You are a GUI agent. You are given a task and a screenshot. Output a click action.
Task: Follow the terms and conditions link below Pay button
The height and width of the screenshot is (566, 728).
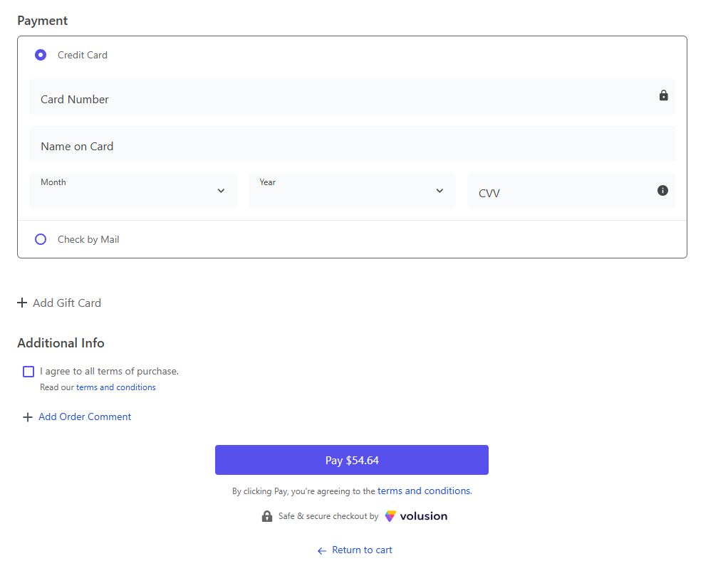pyautogui.click(x=423, y=491)
